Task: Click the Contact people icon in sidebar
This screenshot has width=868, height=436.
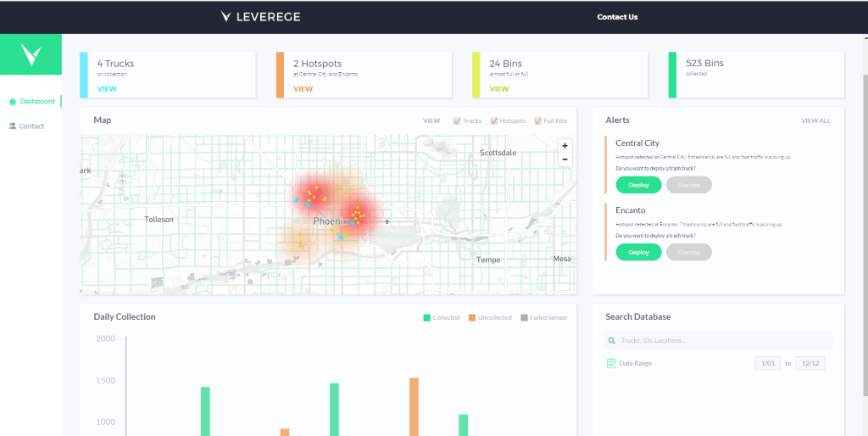Action: (13, 126)
